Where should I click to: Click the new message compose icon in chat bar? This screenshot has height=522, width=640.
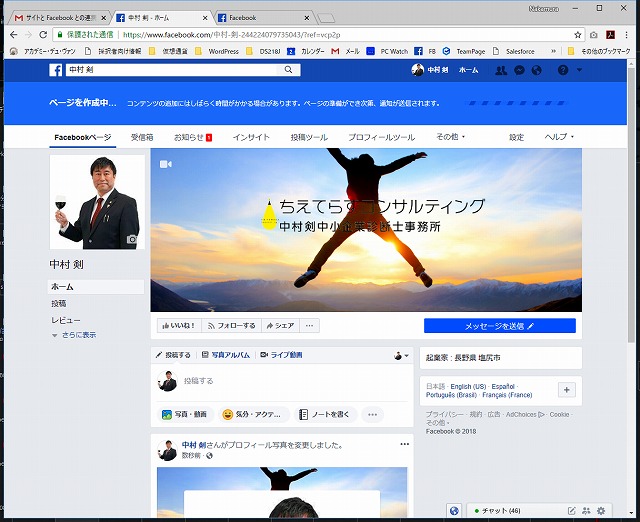(x=571, y=511)
